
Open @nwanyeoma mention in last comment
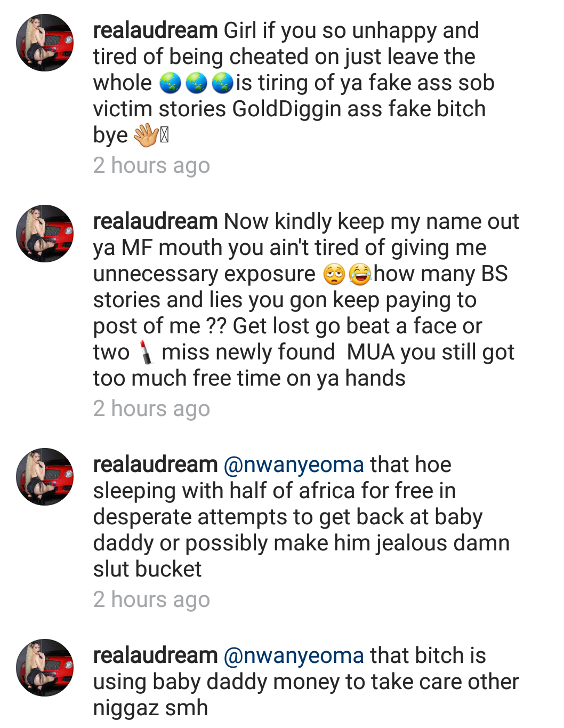(294, 656)
